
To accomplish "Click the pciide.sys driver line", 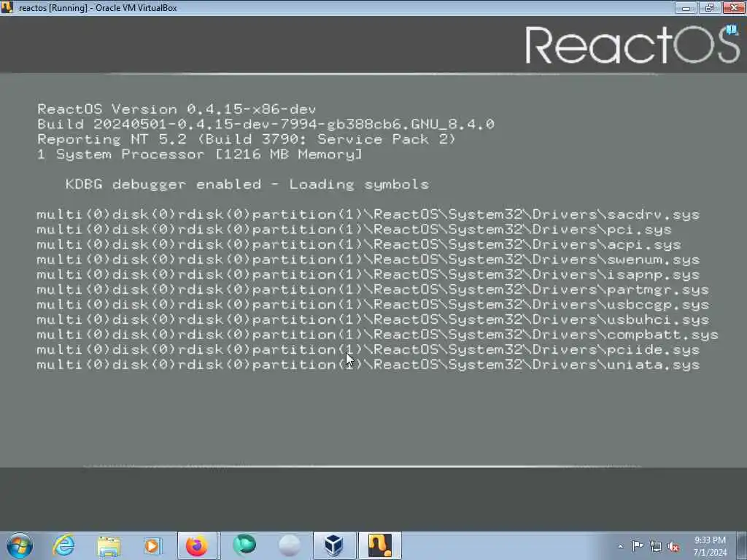I will coord(368,350).
